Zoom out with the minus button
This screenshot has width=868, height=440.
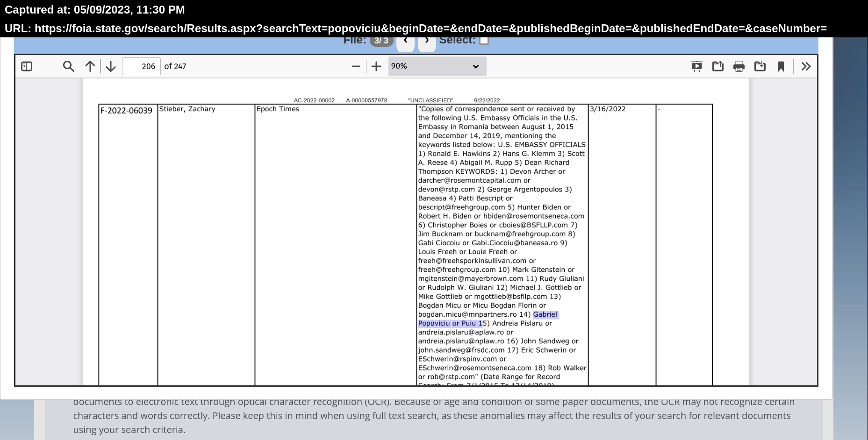[x=356, y=66]
